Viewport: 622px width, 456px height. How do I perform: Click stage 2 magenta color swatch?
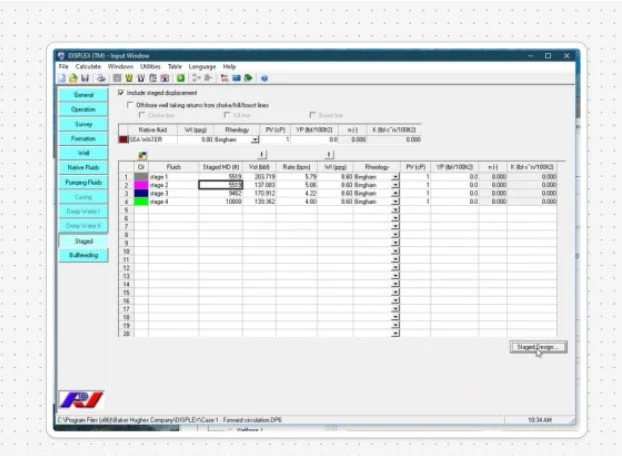click(x=141, y=185)
